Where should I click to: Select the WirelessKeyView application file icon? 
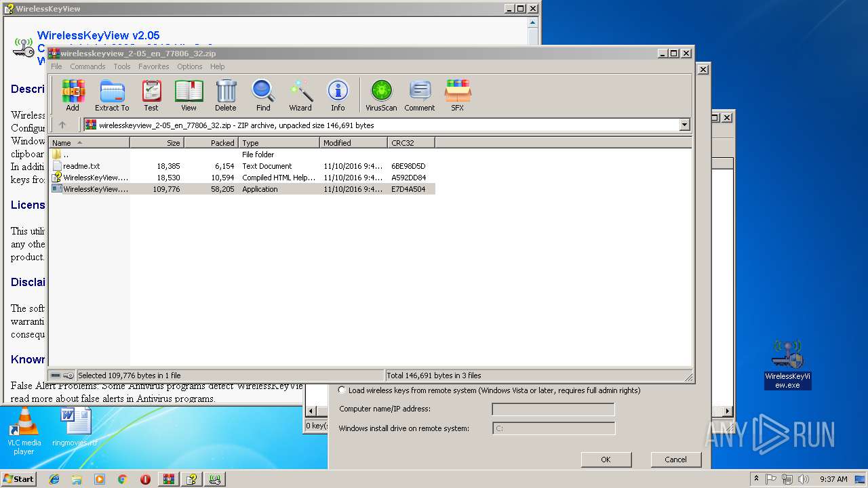(57, 189)
